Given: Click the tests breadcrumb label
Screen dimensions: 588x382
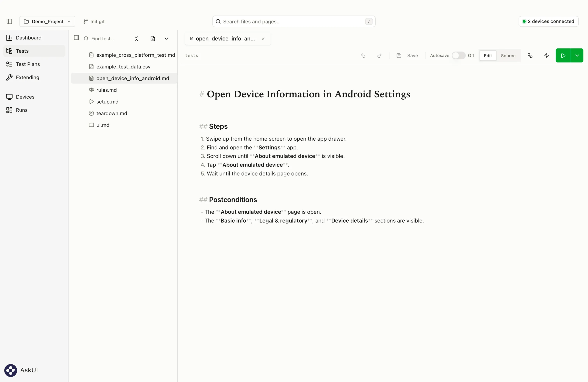Looking at the screenshot, I should point(191,56).
